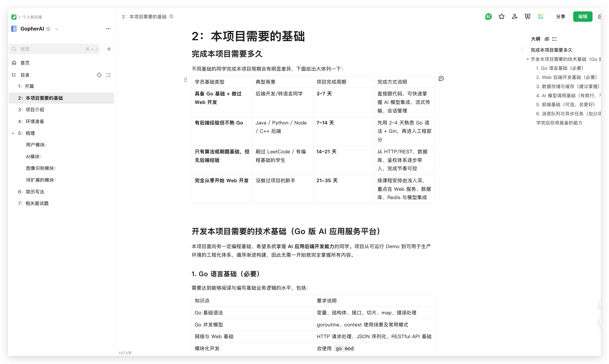Toggle directory collapse-all icon
This screenshot has height=364, width=609.
pos(108,75)
